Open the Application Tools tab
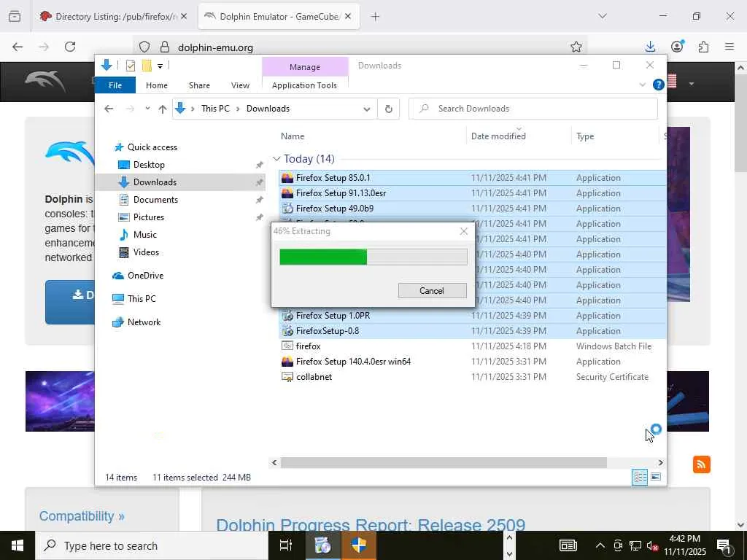 tap(304, 85)
